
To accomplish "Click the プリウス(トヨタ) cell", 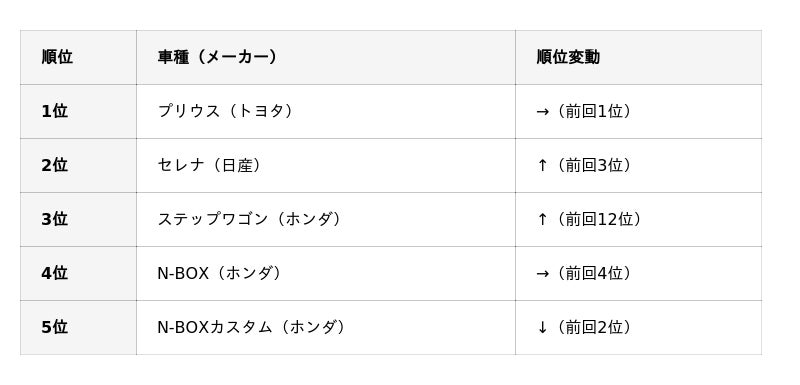I will (326, 111).
